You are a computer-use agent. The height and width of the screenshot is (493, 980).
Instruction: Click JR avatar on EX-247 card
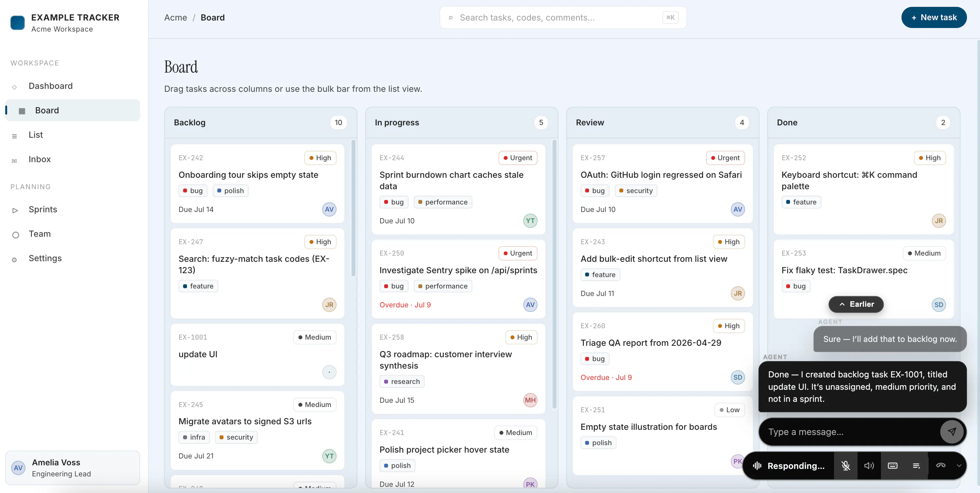tap(329, 305)
